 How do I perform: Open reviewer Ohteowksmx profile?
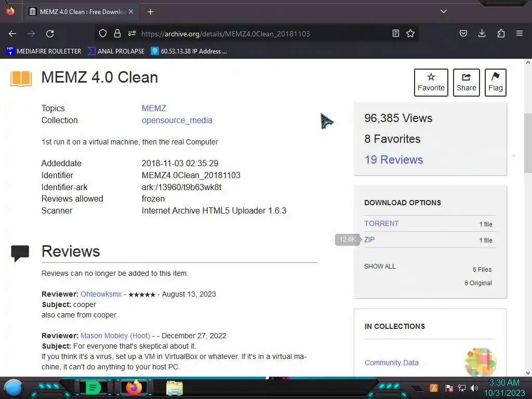click(x=101, y=294)
